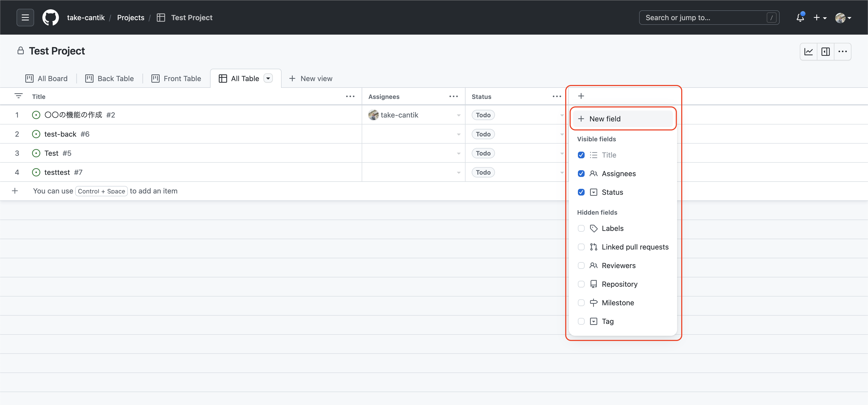Click the Todo status badge for test-back
The width and height of the screenshot is (868, 405).
pos(483,134)
